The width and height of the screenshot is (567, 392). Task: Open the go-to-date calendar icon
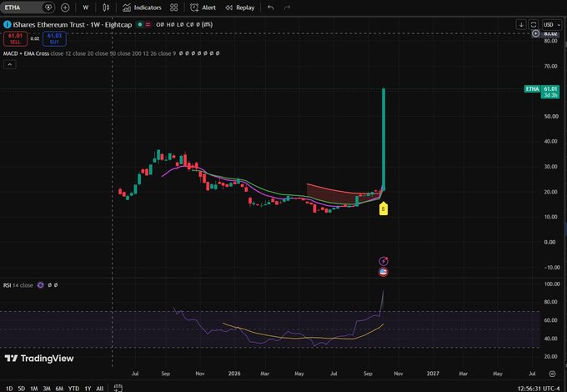(118, 388)
